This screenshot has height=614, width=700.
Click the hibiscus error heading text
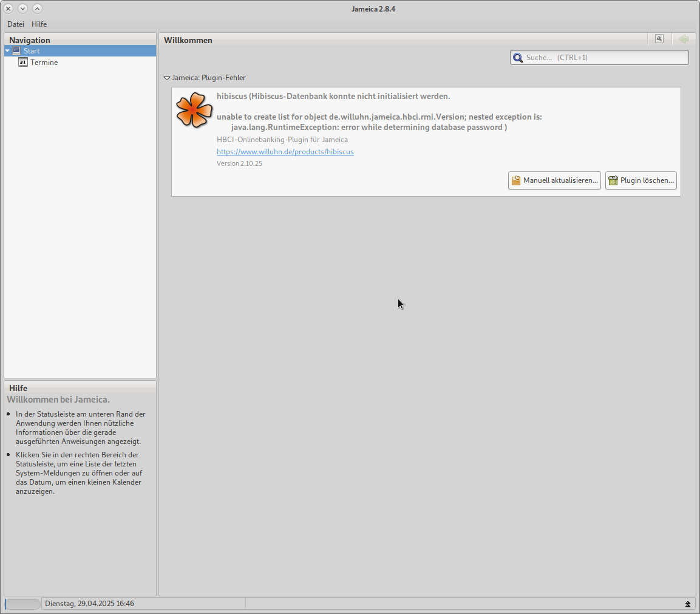(x=333, y=96)
